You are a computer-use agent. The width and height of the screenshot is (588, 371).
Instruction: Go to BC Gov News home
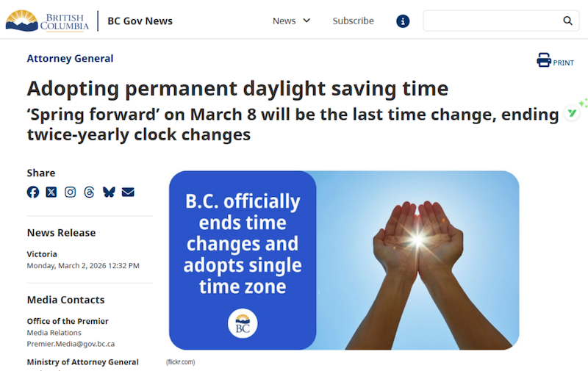coord(140,21)
